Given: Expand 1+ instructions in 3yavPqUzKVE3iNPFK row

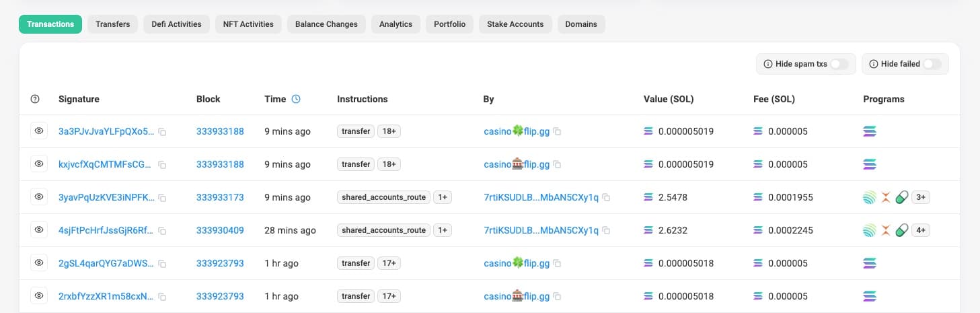Looking at the screenshot, I should 443,197.
